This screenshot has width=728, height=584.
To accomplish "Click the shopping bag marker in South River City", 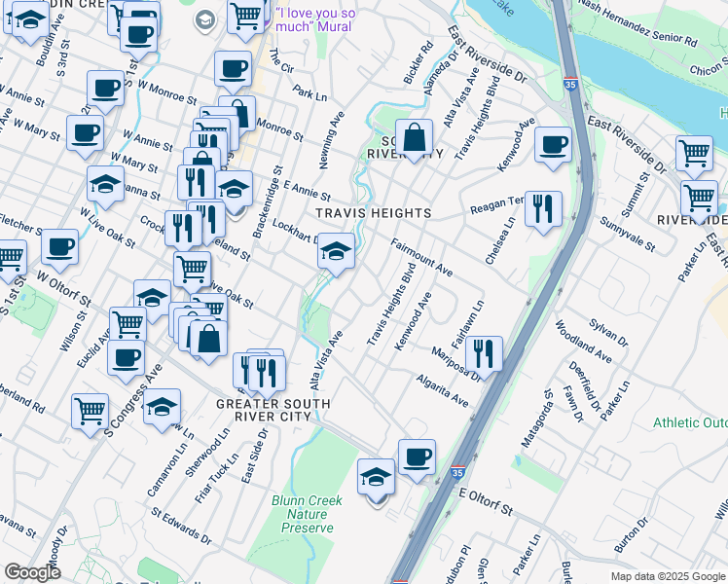I will (415, 137).
